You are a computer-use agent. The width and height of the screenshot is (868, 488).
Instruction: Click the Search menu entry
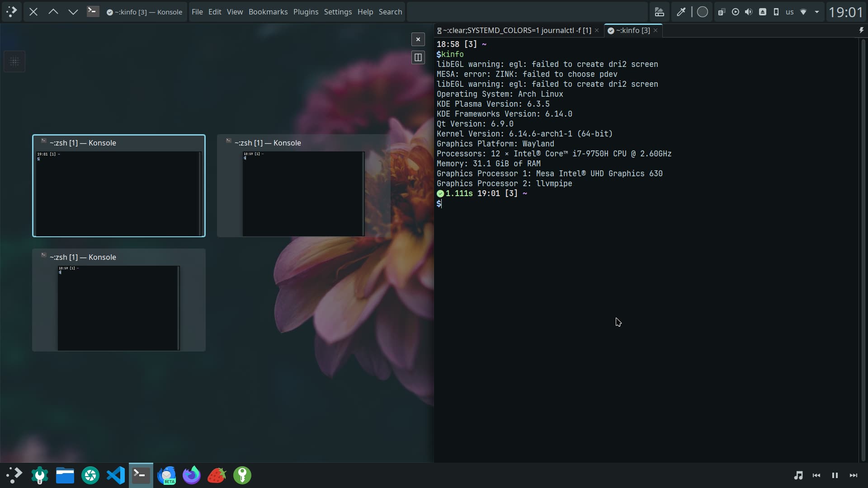pyautogui.click(x=390, y=12)
